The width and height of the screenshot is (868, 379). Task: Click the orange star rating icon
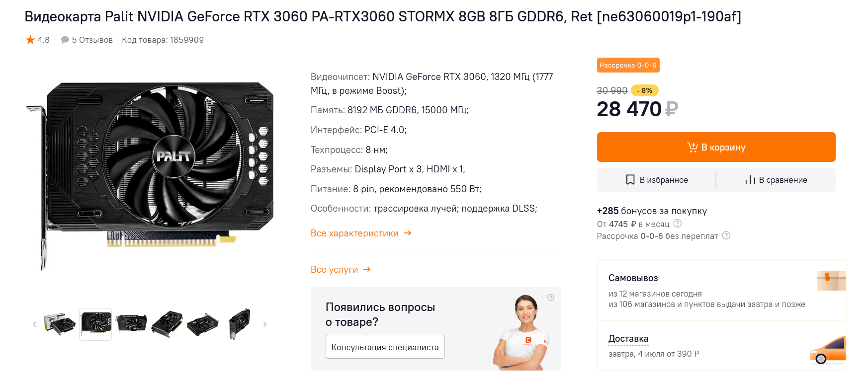(x=30, y=40)
